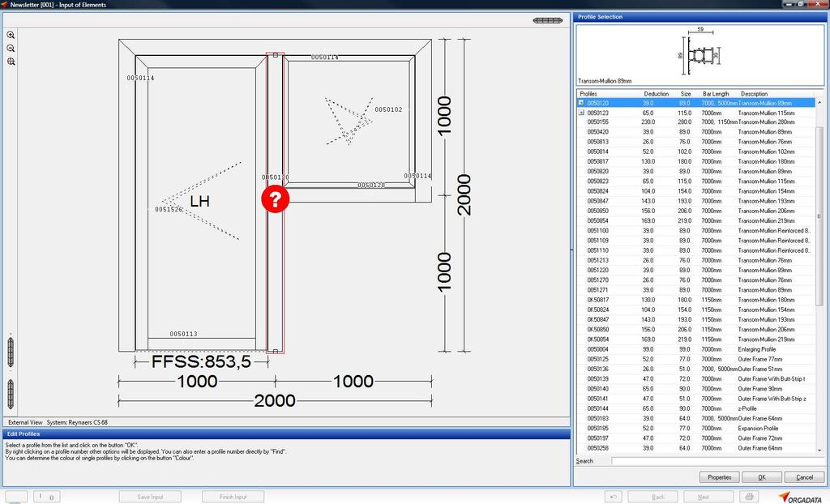Open profile Properties
This screenshot has height=504, width=830.
click(x=720, y=477)
